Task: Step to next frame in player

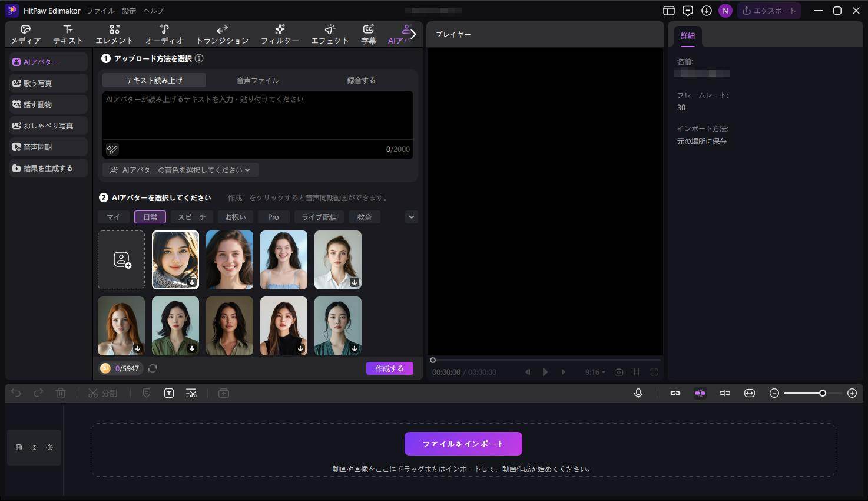Action: (563, 372)
